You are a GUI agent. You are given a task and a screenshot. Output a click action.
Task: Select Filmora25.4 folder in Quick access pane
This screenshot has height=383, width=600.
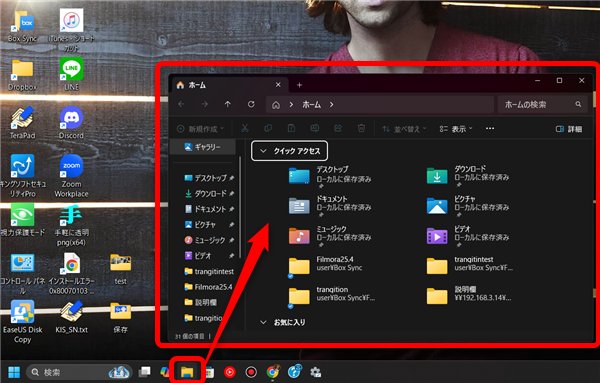click(x=325, y=266)
